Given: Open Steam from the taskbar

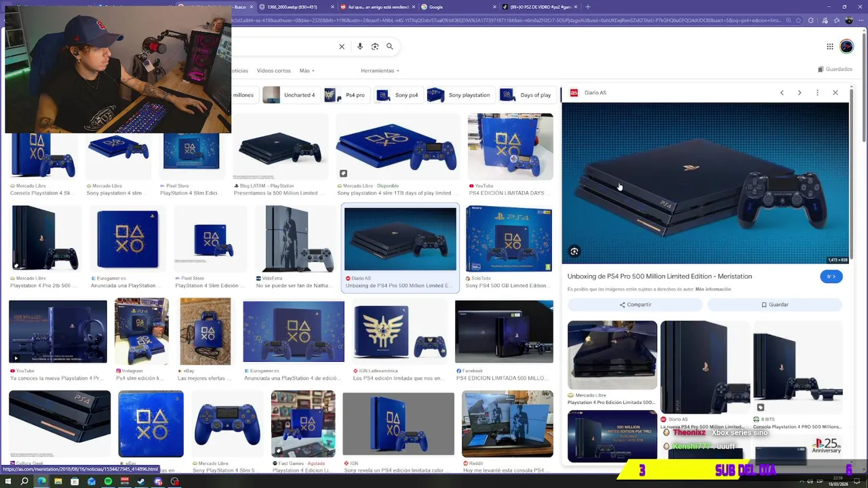Looking at the screenshot, I should point(141,481).
